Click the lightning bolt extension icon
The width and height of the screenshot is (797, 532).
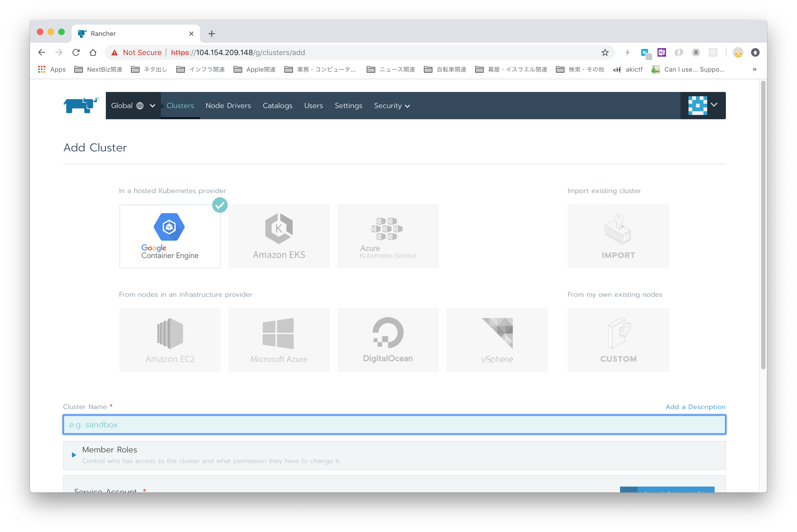point(628,52)
